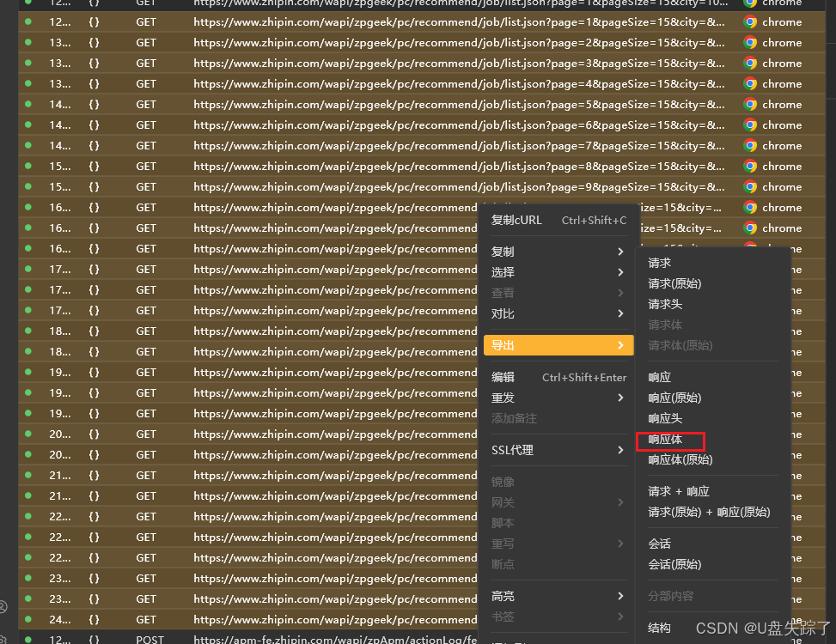The height and width of the screenshot is (644, 836).
Task: Click JSON braces icon on the page=4 row
Action: click(94, 83)
